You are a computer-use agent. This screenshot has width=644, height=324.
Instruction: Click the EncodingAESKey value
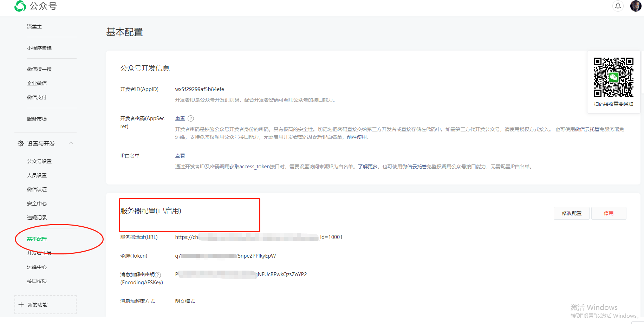click(x=241, y=274)
